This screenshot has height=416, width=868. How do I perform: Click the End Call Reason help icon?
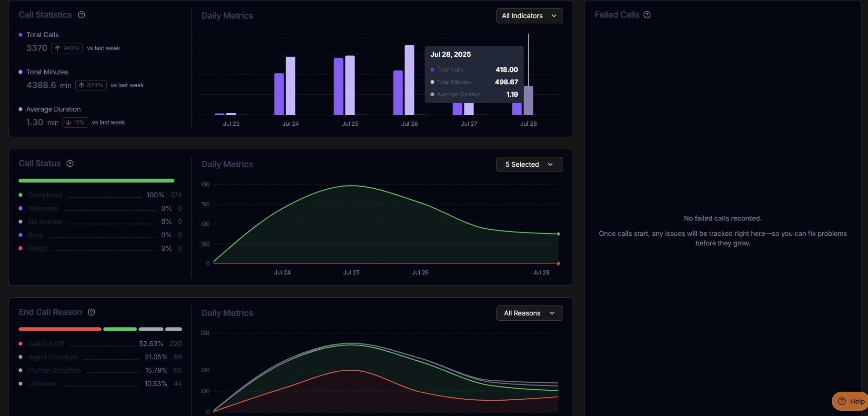point(91,312)
